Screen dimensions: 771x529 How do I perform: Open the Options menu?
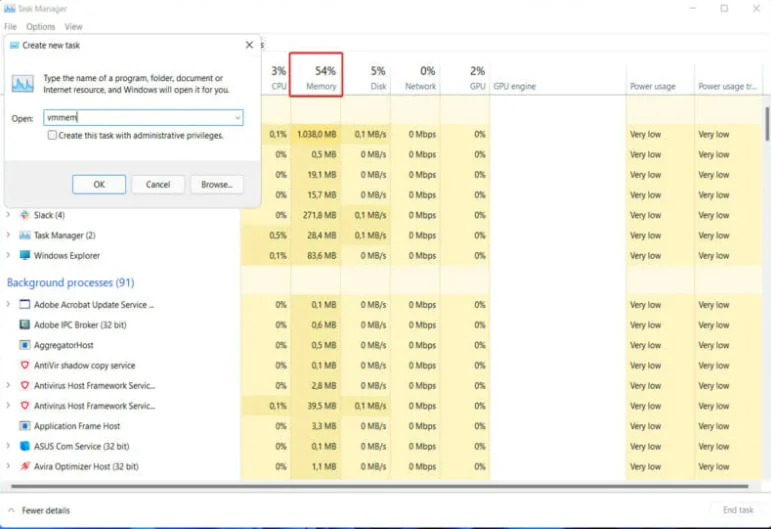pyautogui.click(x=40, y=27)
